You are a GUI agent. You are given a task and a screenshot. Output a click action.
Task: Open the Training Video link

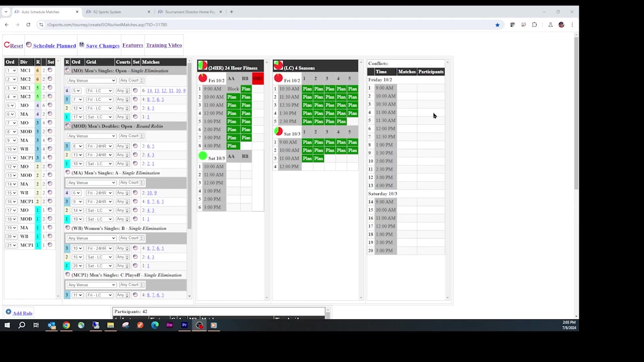[x=164, y=45]
